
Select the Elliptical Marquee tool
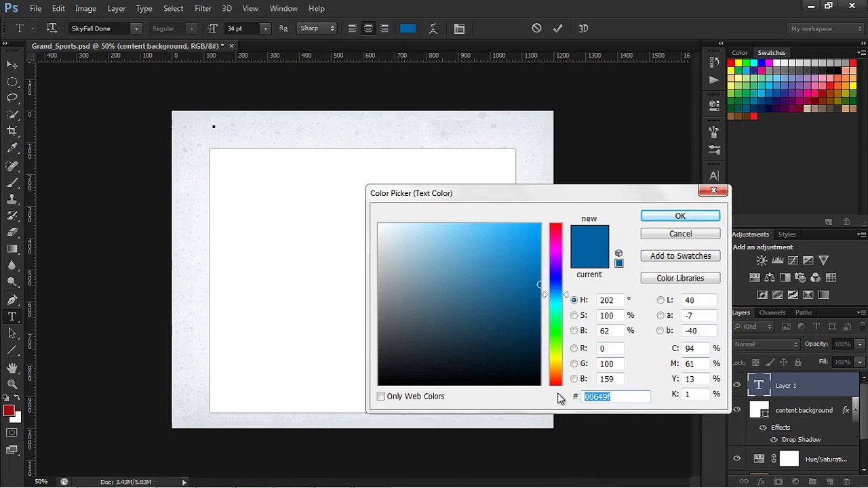point(12,81)
